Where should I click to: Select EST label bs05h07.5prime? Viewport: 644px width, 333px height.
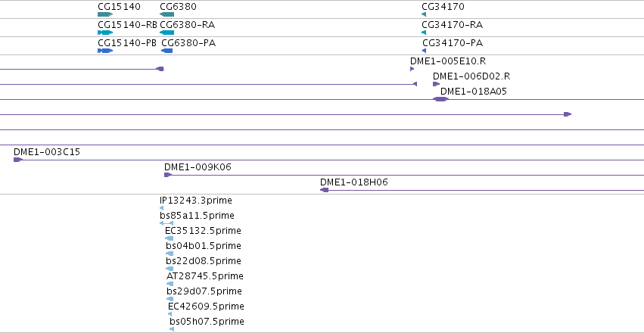[x=207, y=322]
